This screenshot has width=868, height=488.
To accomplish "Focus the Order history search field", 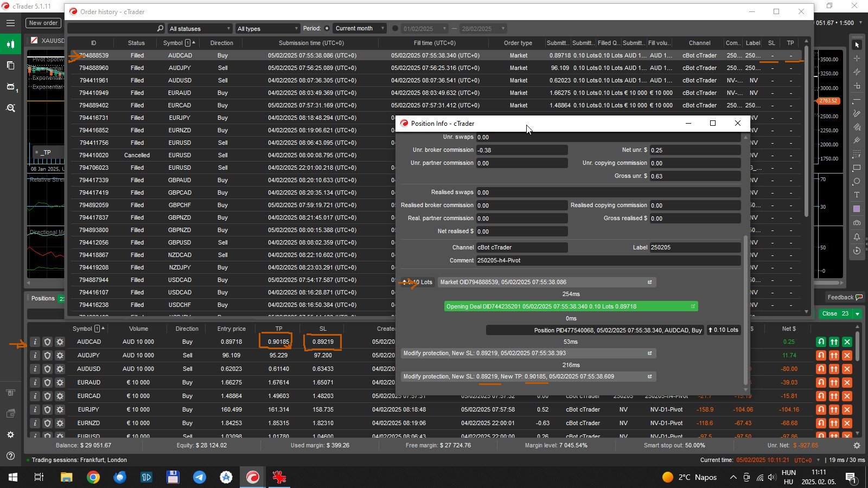I will [116, 28].
